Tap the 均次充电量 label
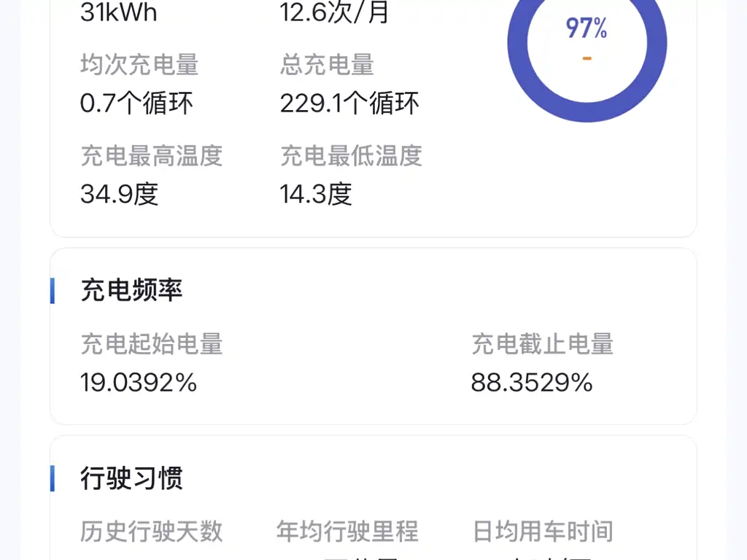The width and height of the screenshot is (747, 560). pos(139,65)
